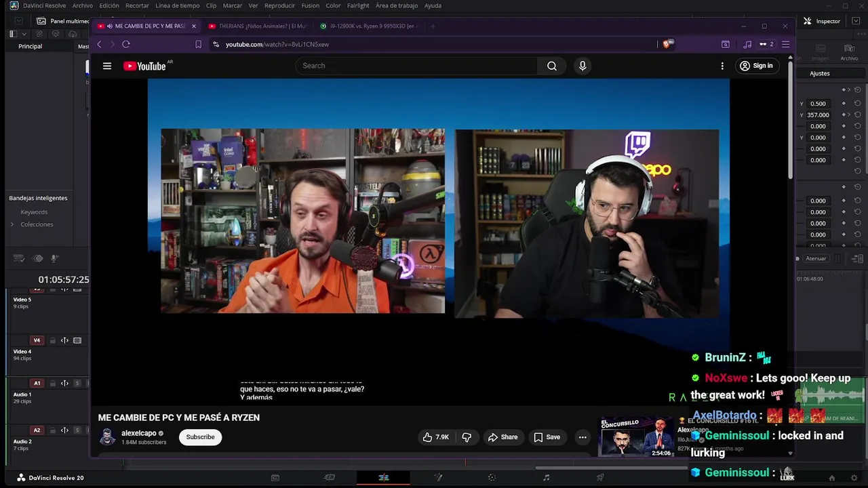Switch to the i9-12900K vs Ryzen tab
This screenshot has width=868, height=488.
click(370, 26)
